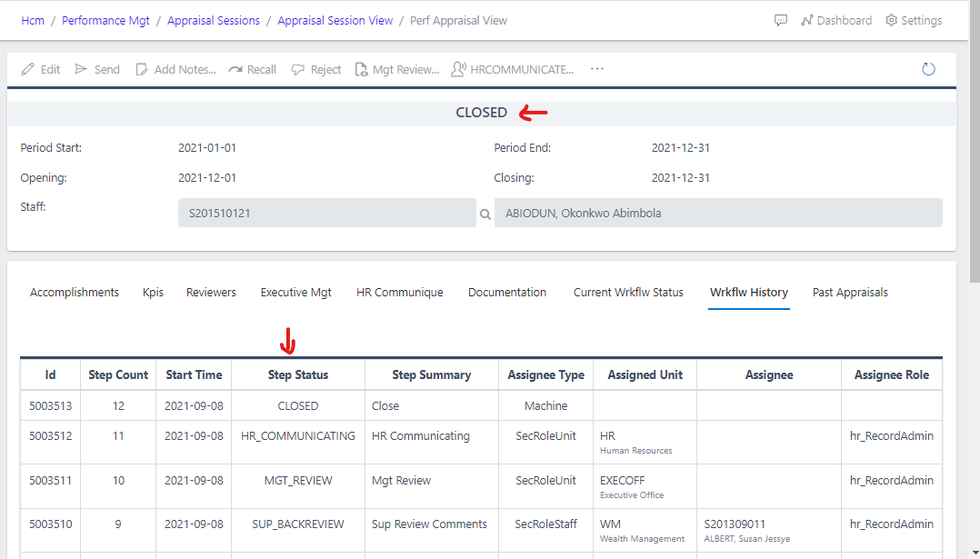
Task: Click the staff lookup search icon
Action: (485, 215)
